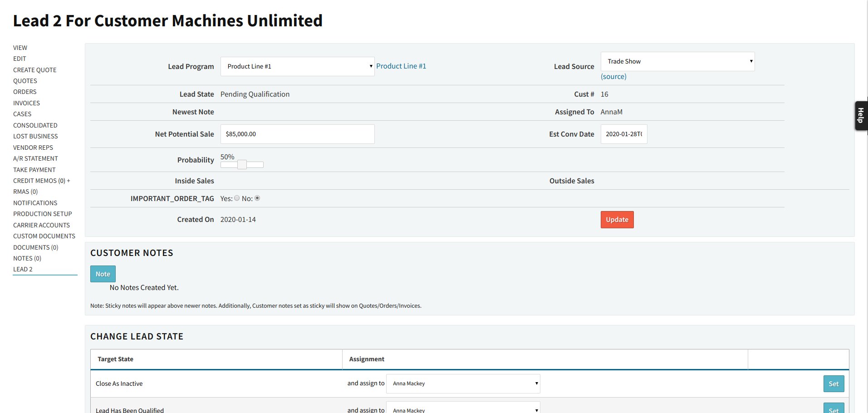Viewport: 868px width, 413px height.
Task: Open the Help side tab
Action: click(x=861, y=116)
